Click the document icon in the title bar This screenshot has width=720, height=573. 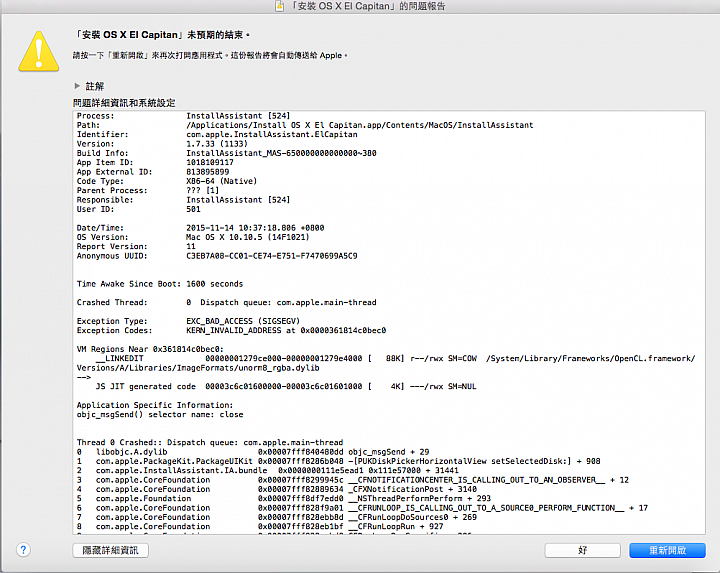click(279, 6)
